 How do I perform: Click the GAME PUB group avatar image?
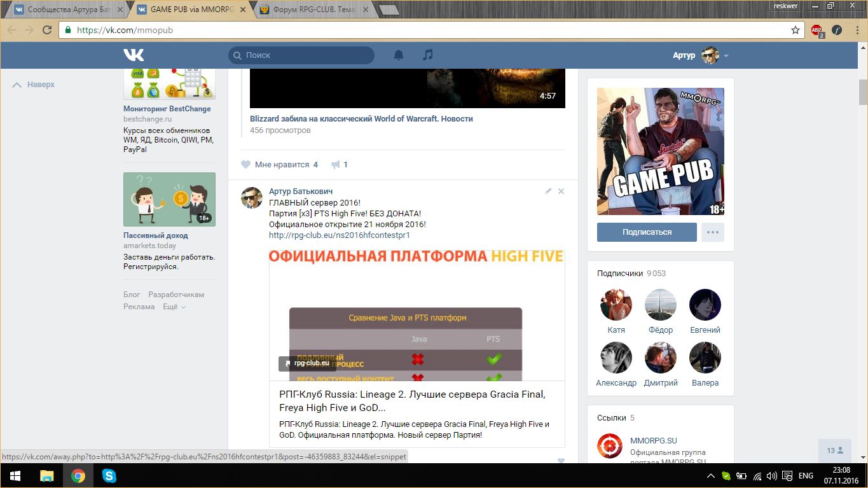(x=660, y=151)
